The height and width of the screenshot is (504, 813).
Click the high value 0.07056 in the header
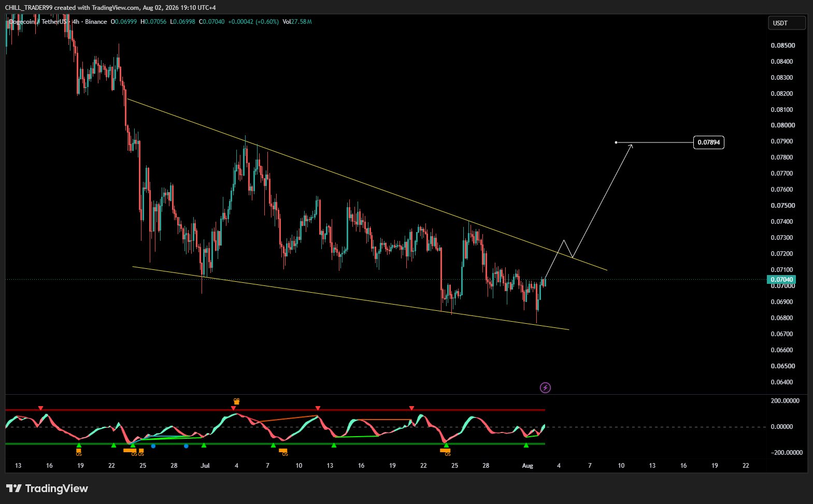(x=155, y=22)
